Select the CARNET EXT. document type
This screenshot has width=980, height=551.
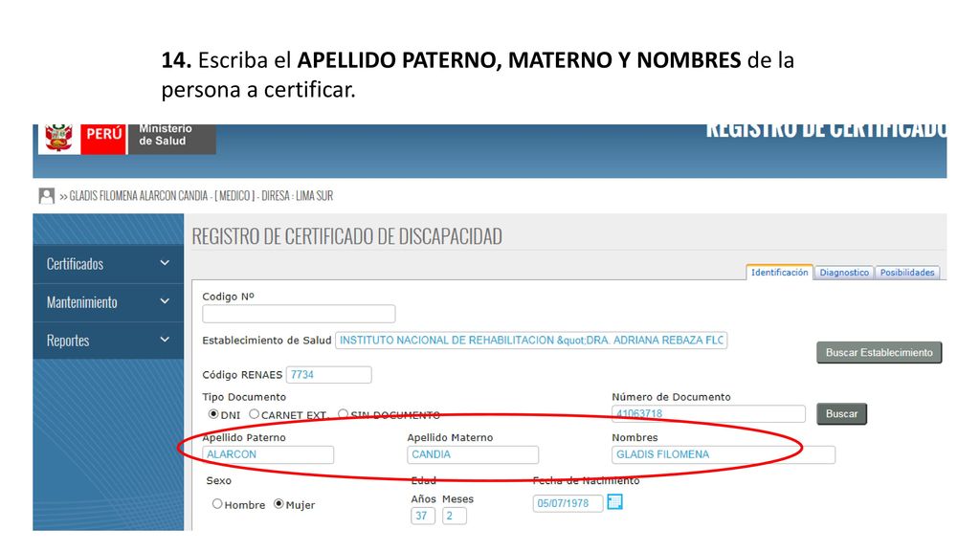tap(254, 414)
